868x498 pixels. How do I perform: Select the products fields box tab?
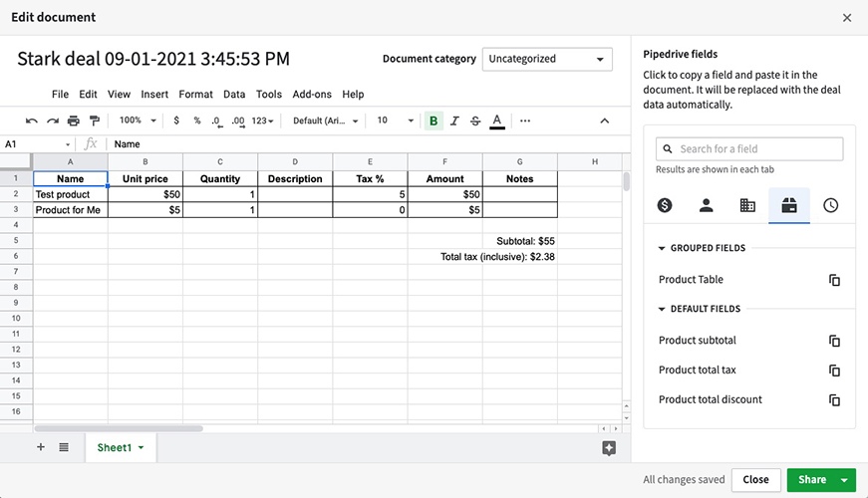pyautogui.click(x=789, y=205)
